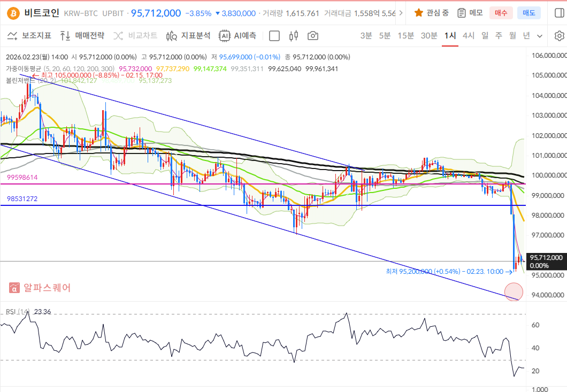
Task: Switch to the 4시 timeframe
Action: tap(468, 36)
